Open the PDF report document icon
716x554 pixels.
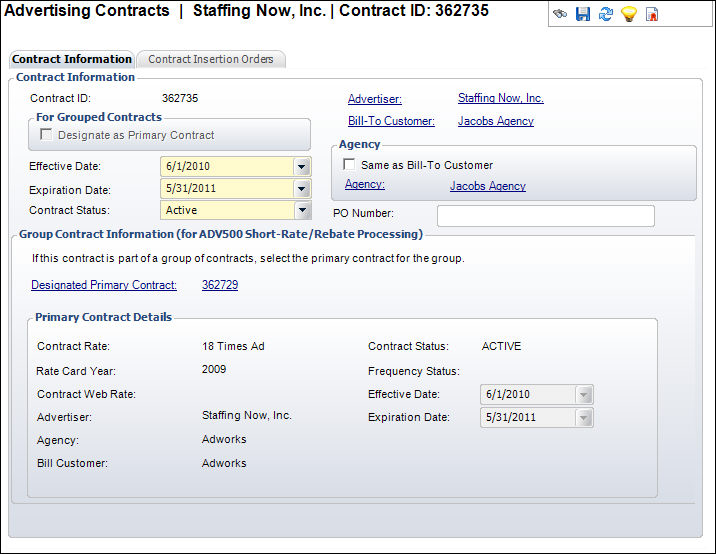point(651,15)
